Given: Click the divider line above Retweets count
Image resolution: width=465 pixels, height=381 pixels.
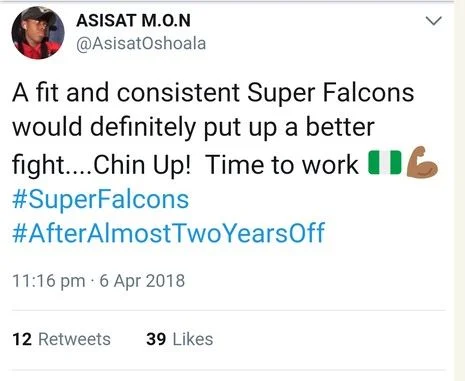Looking at the screenshot, I should click(x=229, y=310).
